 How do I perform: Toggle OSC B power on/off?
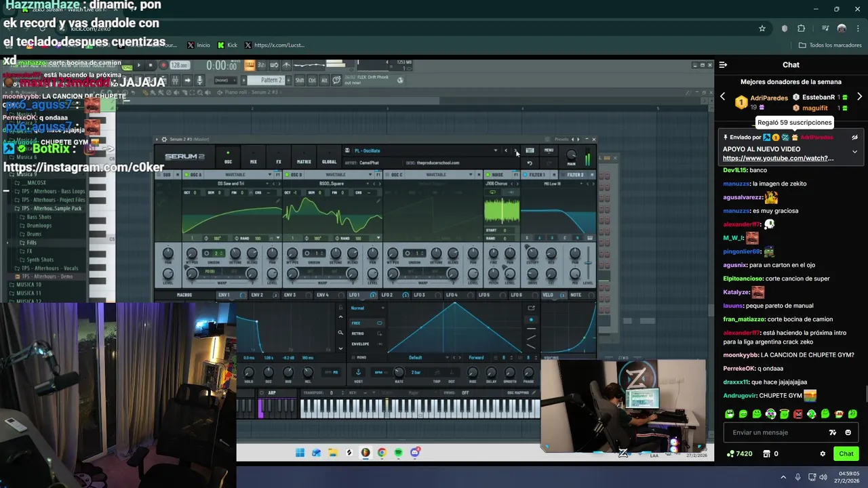(288, 175)
